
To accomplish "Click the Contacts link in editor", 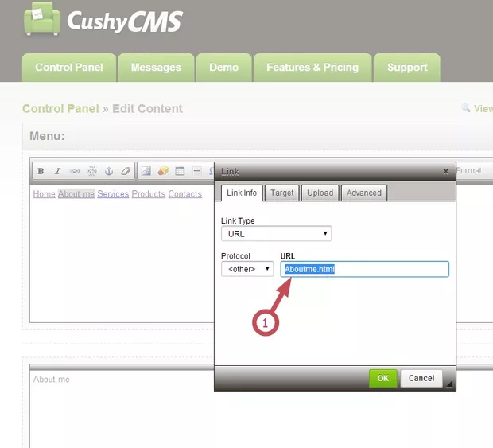I will 184,194.
